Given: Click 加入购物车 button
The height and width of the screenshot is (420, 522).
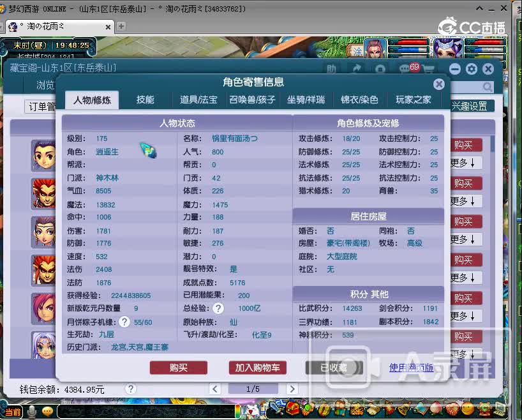Looking at the screenshot, I should tap(258, 368).
